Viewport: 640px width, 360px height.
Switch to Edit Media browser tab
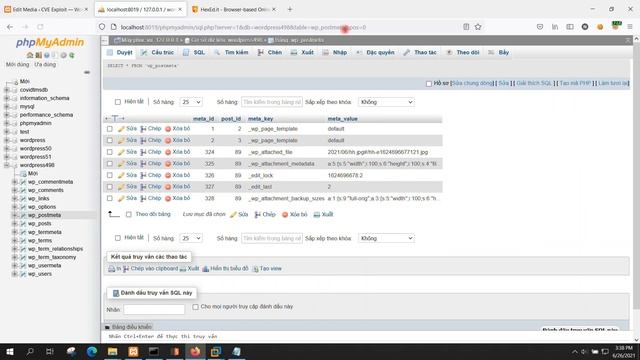click(x=46, y=9)
